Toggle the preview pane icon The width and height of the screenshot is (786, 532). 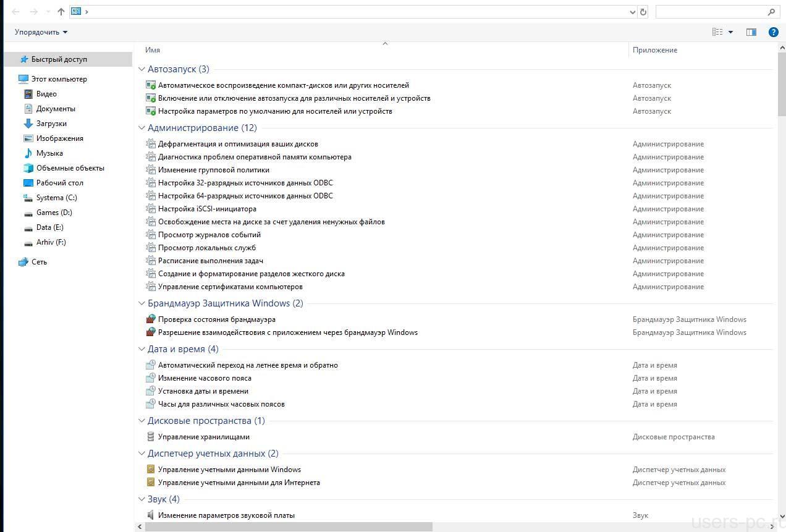pyautogui.click(x=751, y=32)
